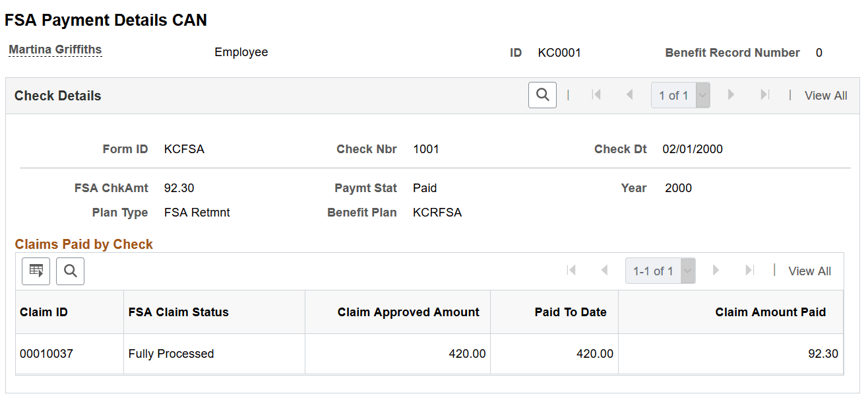Screen dimensions: 868x404
Task: Go to first record in Check Details
Action: 596,94
